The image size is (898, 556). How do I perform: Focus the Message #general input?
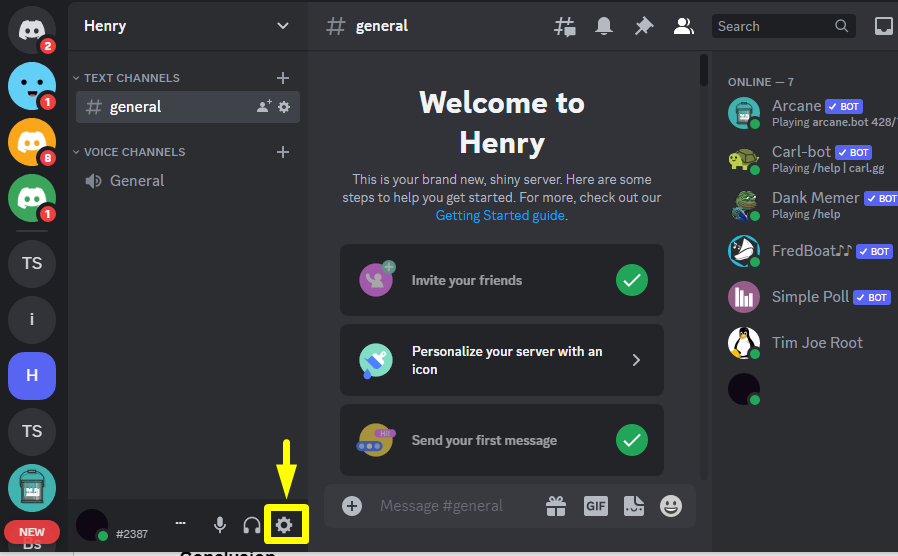pyautogui.click(x=442, y=506)
